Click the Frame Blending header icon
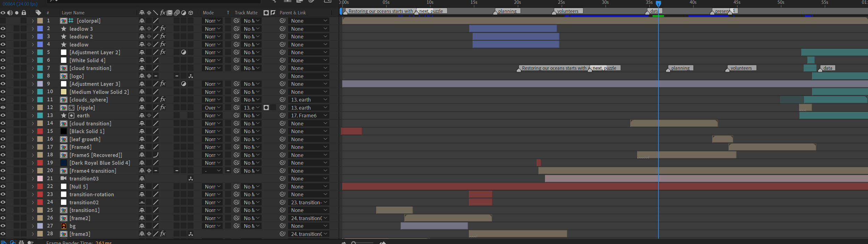Viewport: 868px width, 244px height. (169, 13)
